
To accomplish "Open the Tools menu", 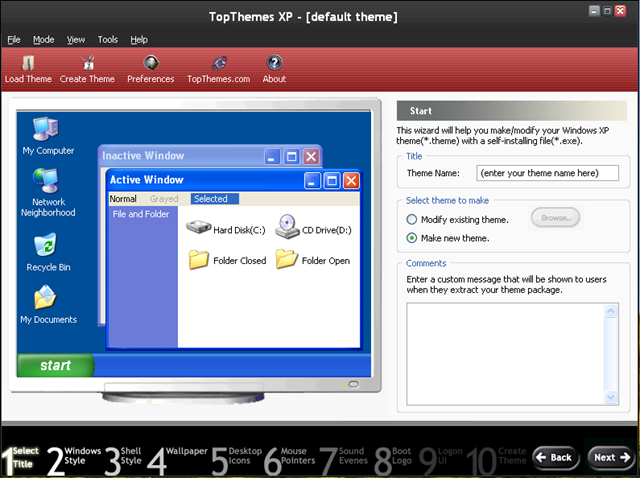I will click(108, 40).
